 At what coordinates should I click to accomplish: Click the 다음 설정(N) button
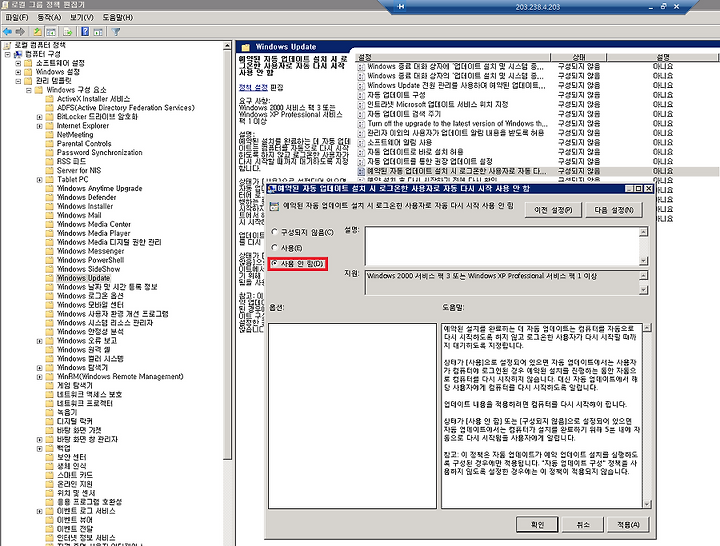613,210
